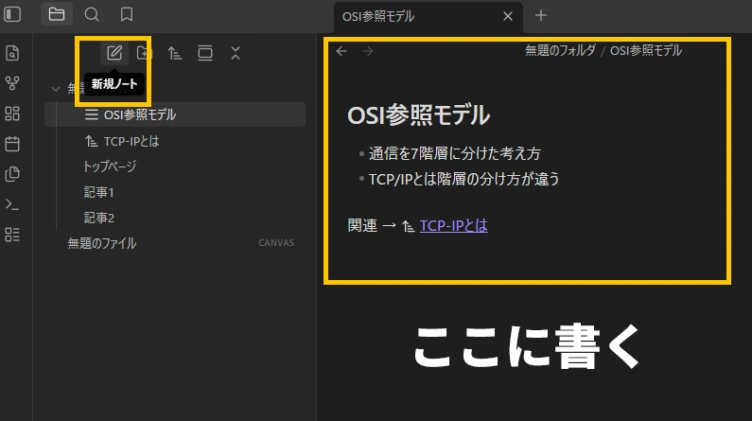
Task: Toggle auto-reveal current file icon
Action: [x=205, y=53]
